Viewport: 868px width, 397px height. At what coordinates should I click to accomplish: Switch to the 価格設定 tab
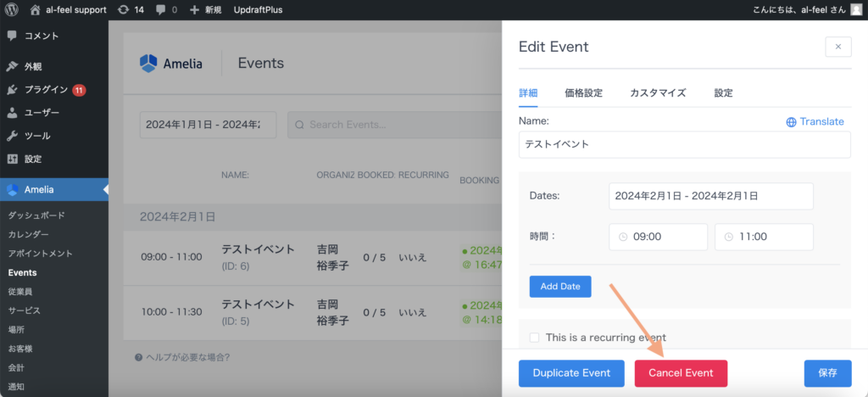583,93
